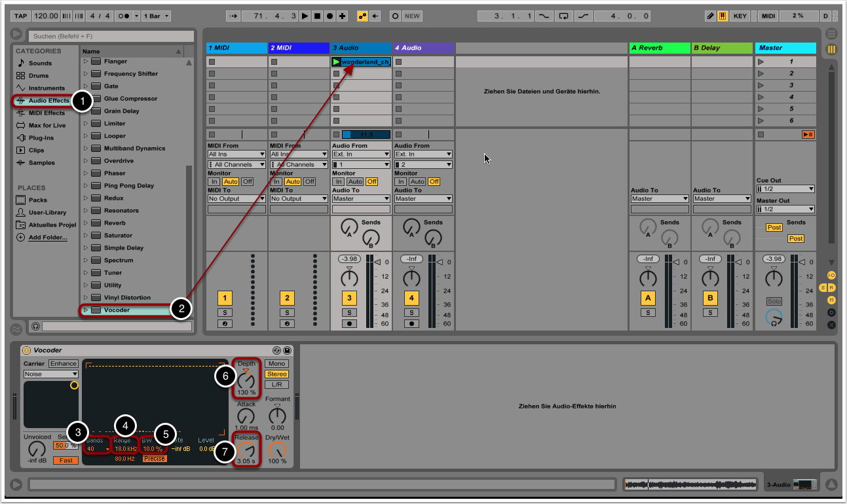Launch the wonderland clip in track 3
847x504 pixels.
pyautogui.click(x=336, y=62)
